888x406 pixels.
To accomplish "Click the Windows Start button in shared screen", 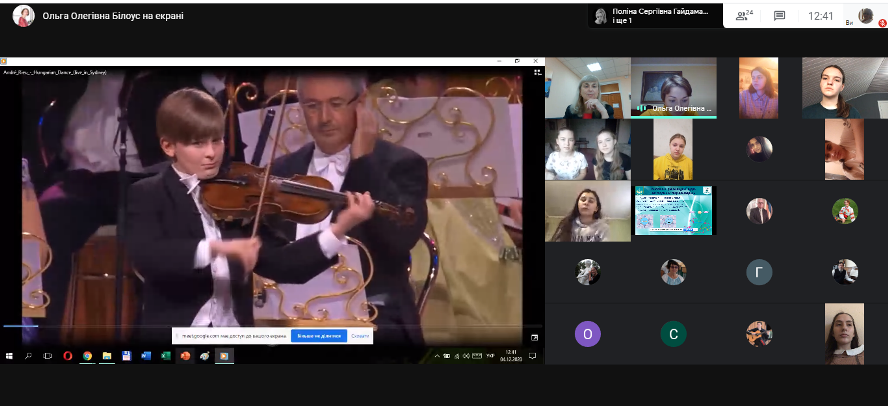I will (x=9, y=355).
